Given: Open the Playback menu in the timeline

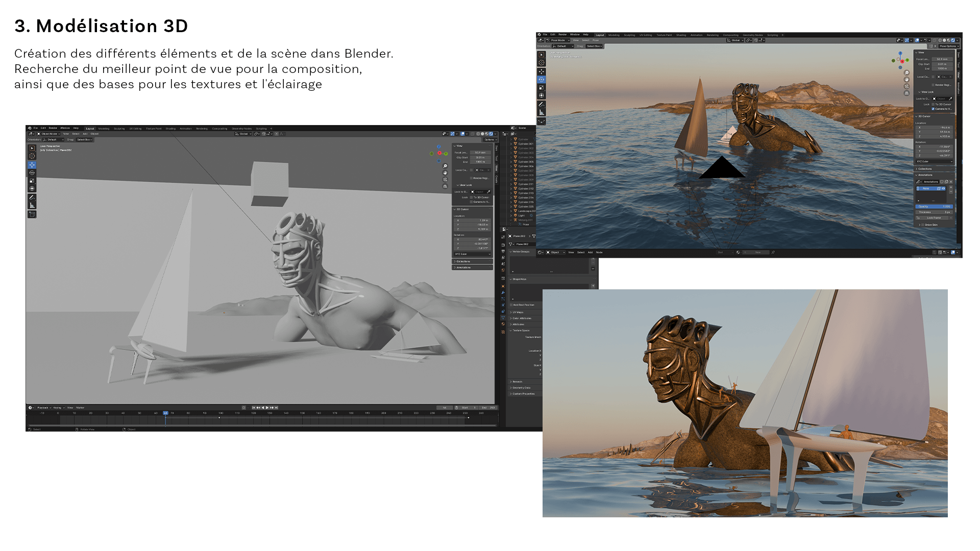Looking at the screenshot, I should tap(44, 408).
